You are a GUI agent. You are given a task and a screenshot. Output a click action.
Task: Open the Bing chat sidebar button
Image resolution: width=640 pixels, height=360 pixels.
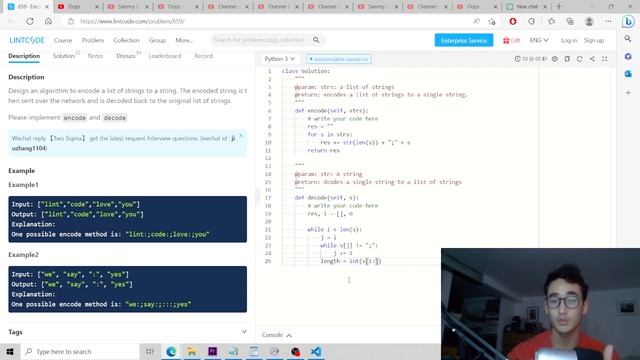click(x=628, y=22)
